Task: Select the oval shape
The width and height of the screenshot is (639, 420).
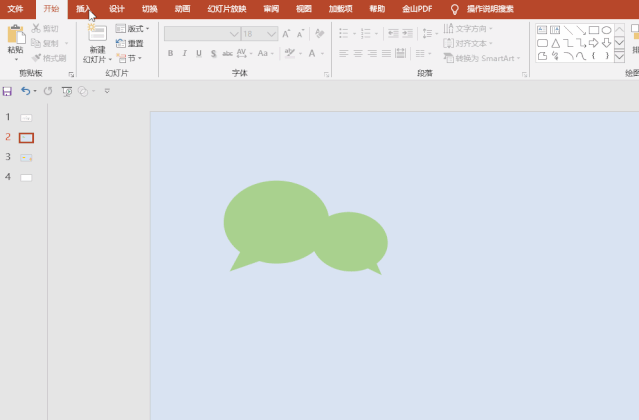Action: pos(606,30)
